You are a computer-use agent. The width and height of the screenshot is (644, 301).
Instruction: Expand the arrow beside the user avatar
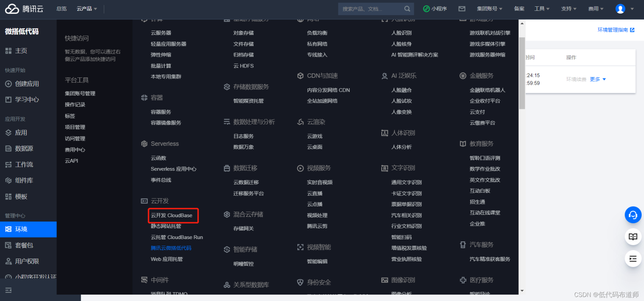click(x=632, y=9)
